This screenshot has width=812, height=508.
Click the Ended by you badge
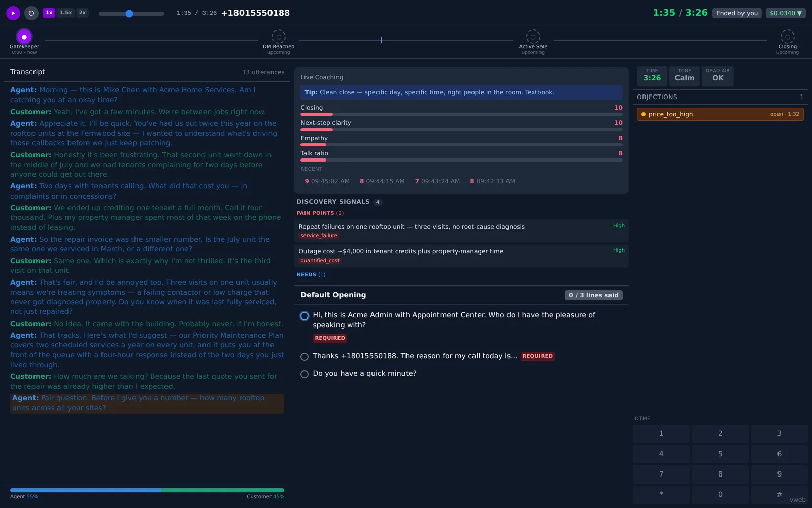click(736, 13)
